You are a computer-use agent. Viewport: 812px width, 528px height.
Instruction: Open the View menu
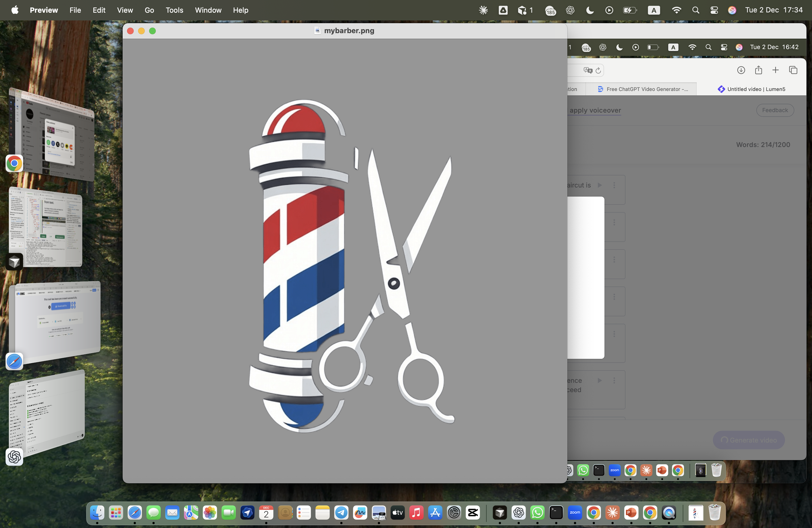tap(125, 10)
